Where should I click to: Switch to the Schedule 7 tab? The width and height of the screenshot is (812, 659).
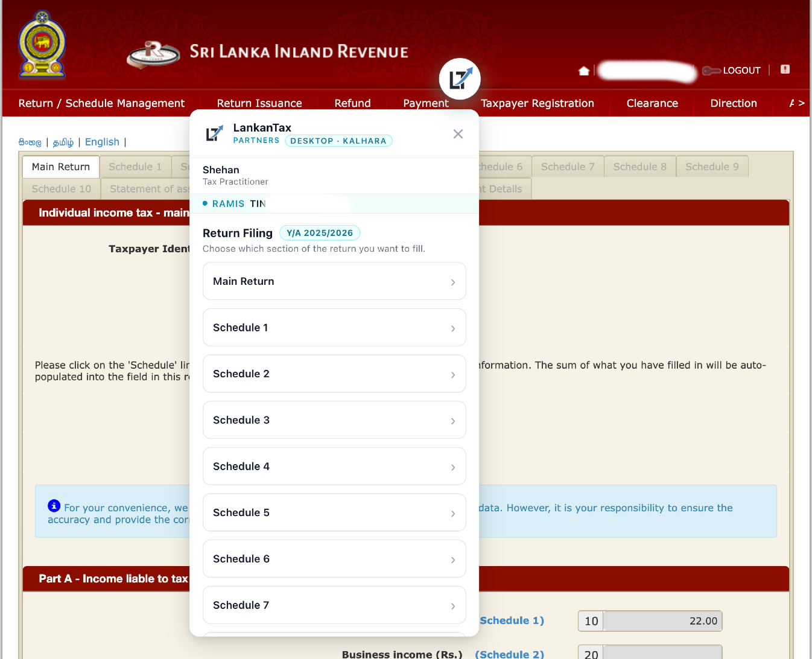(x=568, y=167)
